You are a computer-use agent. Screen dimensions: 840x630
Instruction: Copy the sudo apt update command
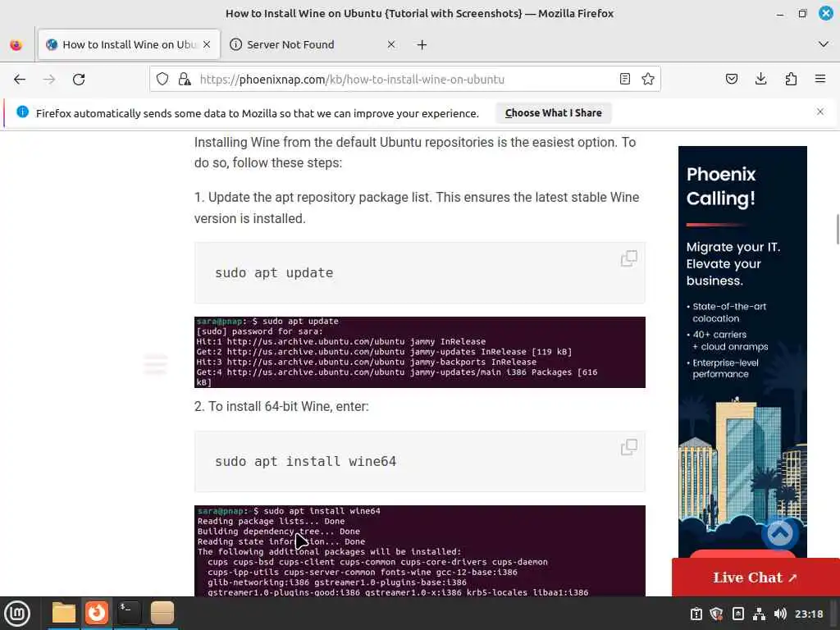pos(629,258)
